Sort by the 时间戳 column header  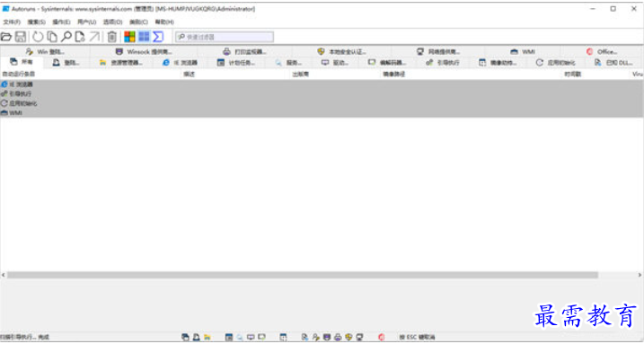coord(595,75)
